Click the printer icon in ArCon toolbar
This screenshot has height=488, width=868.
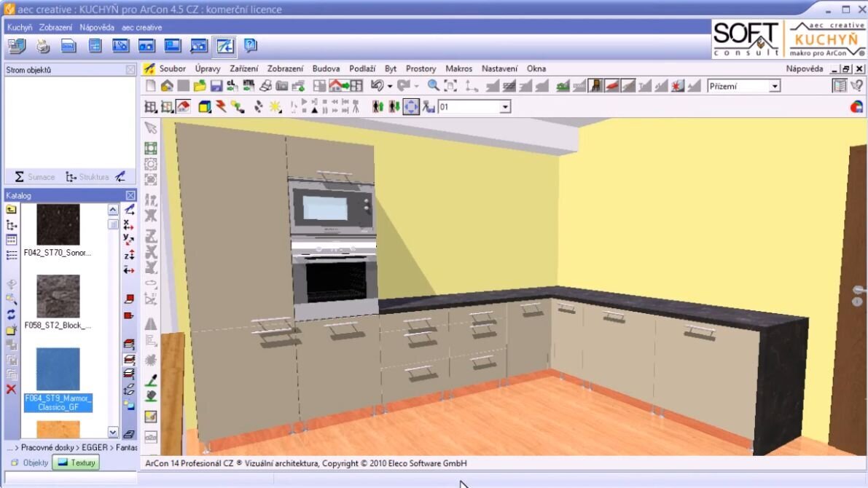tap(266, 86)
